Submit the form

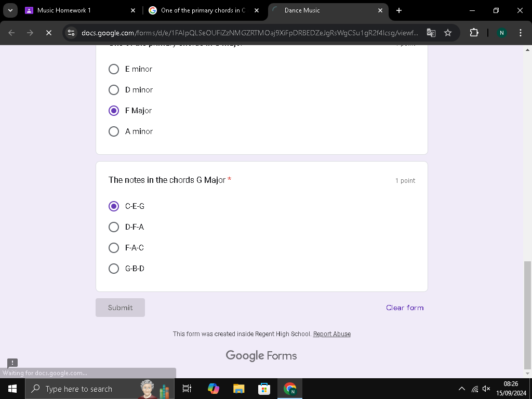click(120, 308)
